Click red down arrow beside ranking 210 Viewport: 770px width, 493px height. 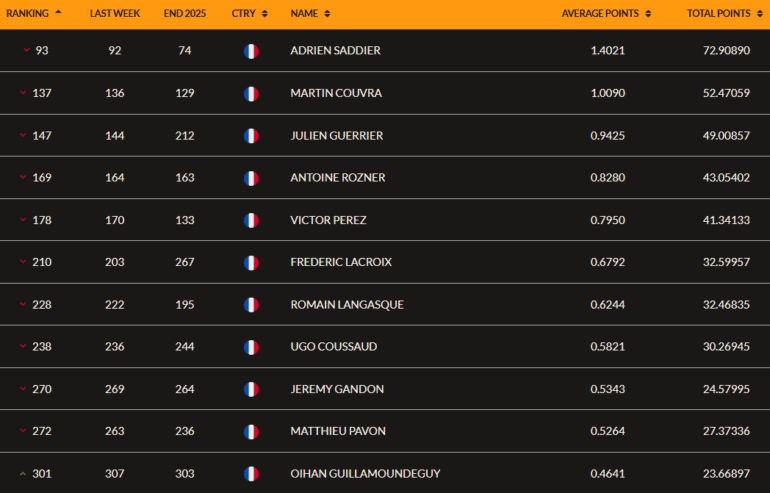23,262
